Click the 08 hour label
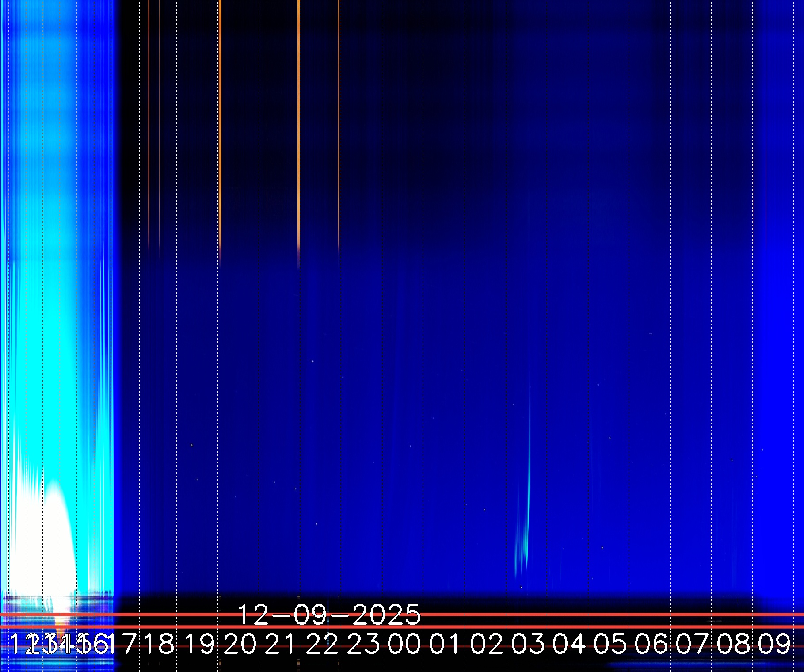The height and width of the screenshot is (672, 804). pos(733,644)
